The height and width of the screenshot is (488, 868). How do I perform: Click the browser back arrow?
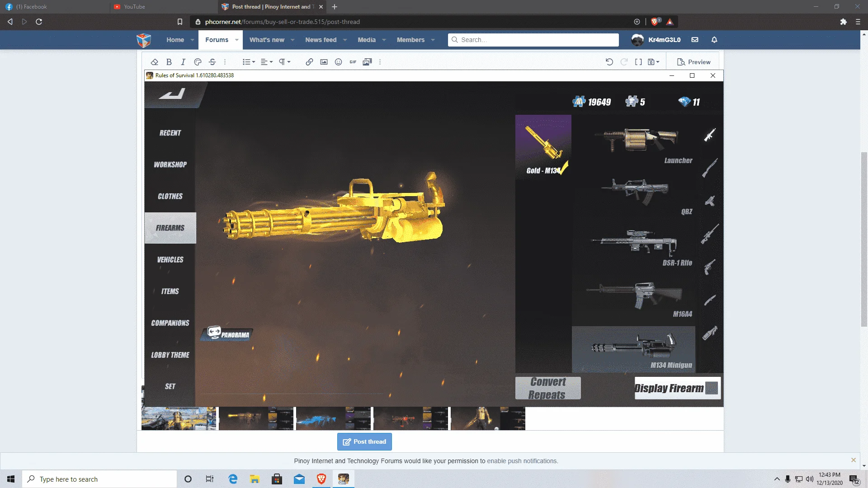click(10, 22)
